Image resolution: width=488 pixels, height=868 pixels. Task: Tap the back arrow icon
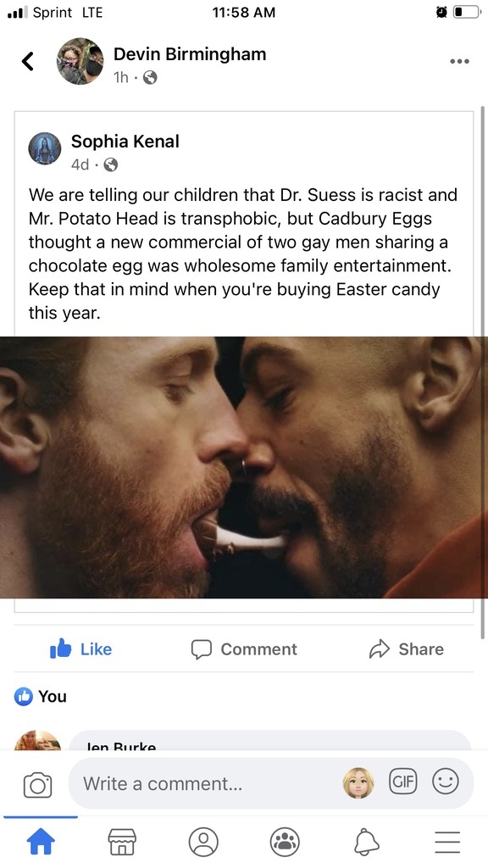pos(28,61)
